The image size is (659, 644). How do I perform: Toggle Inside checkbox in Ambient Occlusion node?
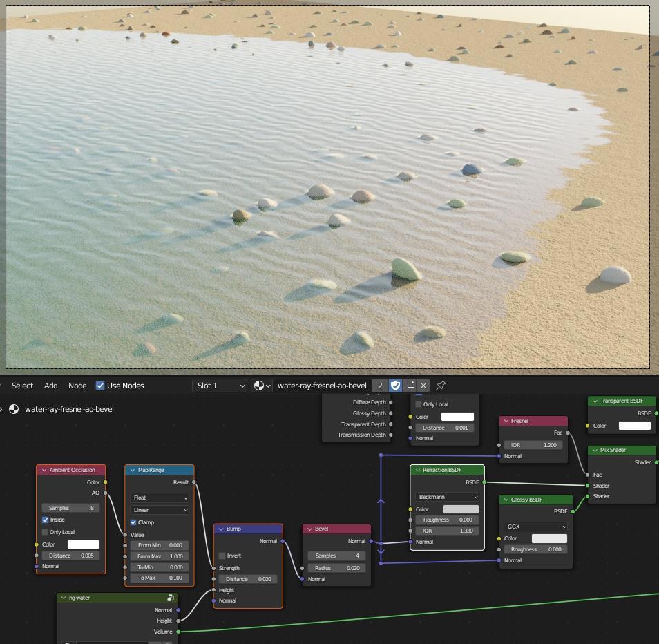pyautogui.click(x=46, y=520)
